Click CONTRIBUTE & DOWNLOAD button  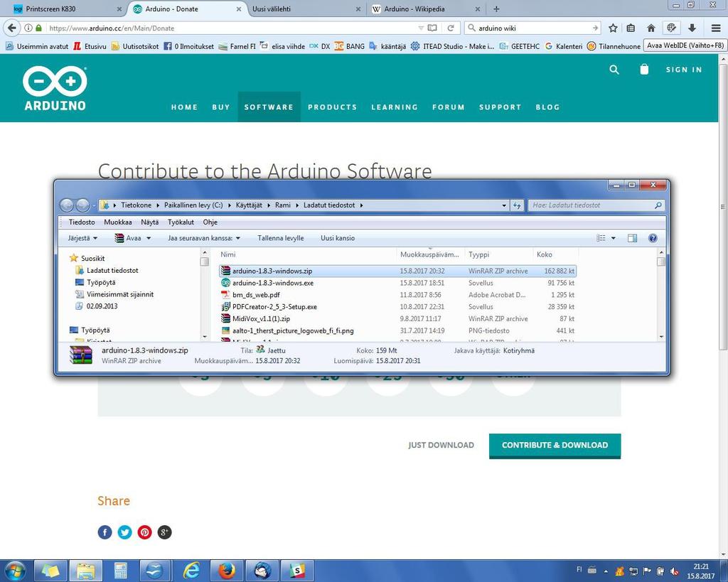(x=555, y=446)
